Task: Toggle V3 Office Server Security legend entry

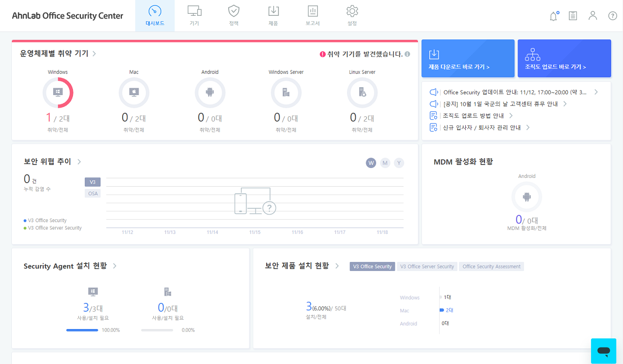Action: tap(53, 228)
